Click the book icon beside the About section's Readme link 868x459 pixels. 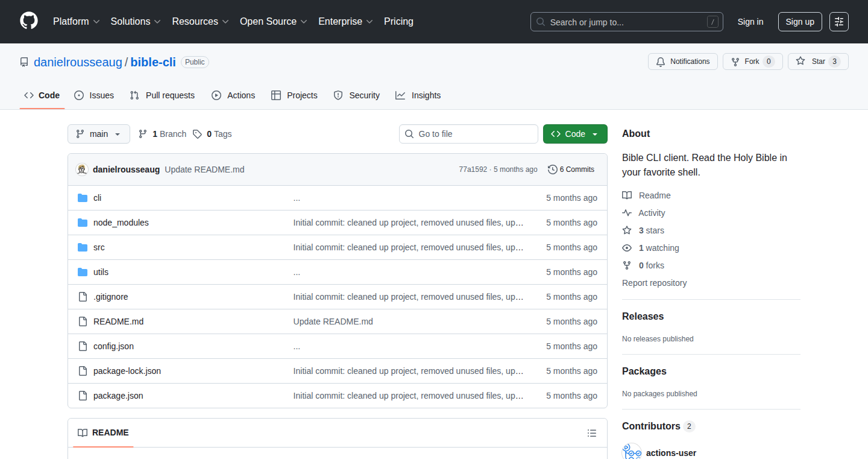point(627,195)
